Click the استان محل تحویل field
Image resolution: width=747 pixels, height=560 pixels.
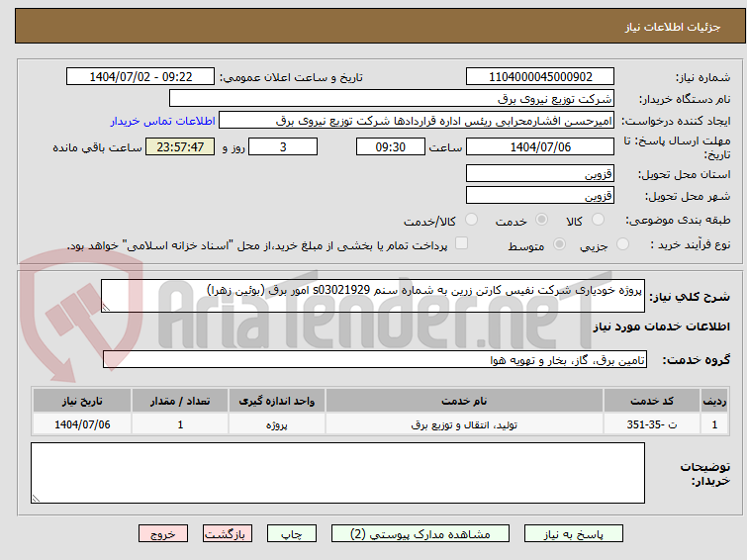pyautogui.click(x=540, y=174)
